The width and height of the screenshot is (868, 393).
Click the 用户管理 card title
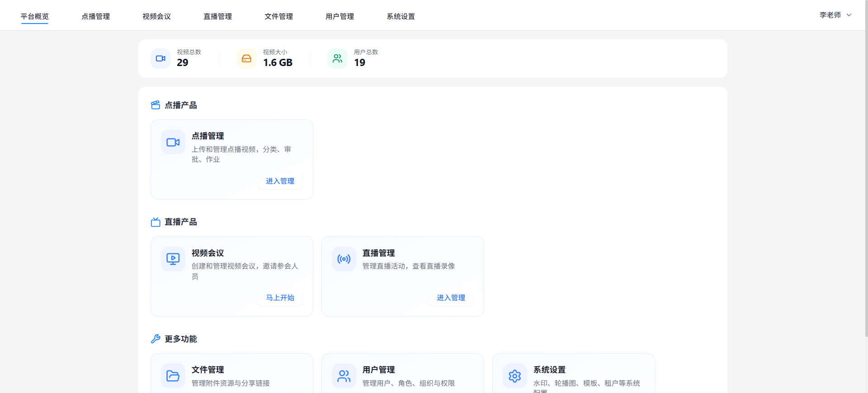378,369
